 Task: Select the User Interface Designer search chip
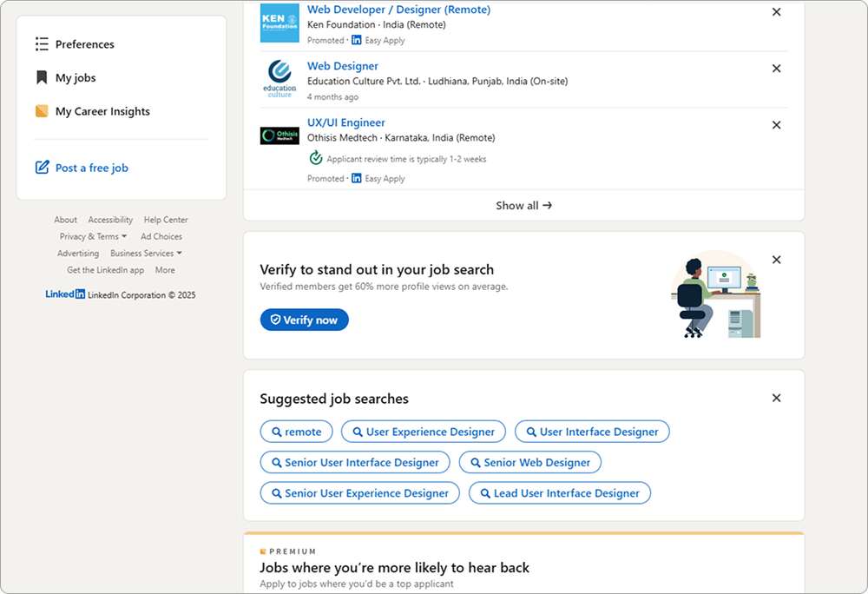tap(592, 432)
